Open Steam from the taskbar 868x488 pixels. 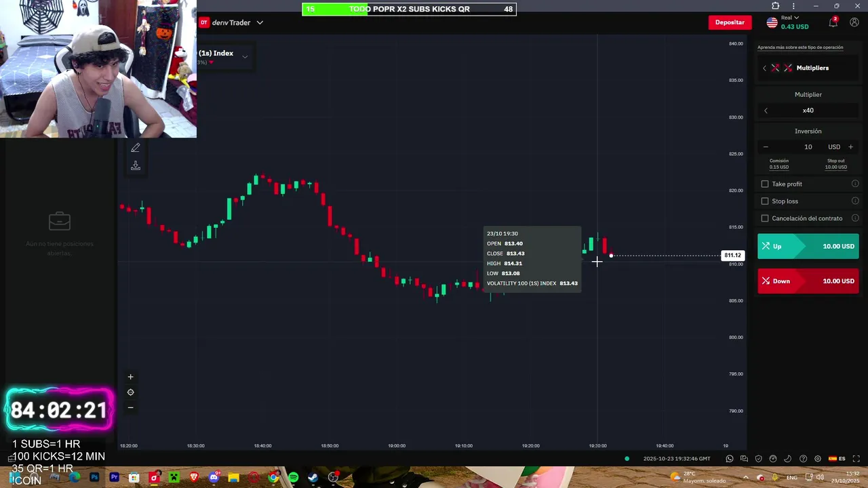(x=313, y=478)
